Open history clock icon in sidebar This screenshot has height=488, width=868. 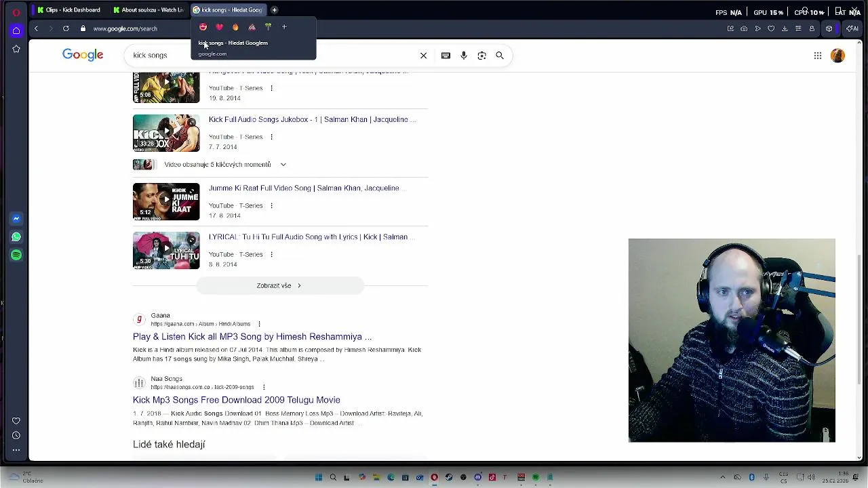tap(16, 436)
